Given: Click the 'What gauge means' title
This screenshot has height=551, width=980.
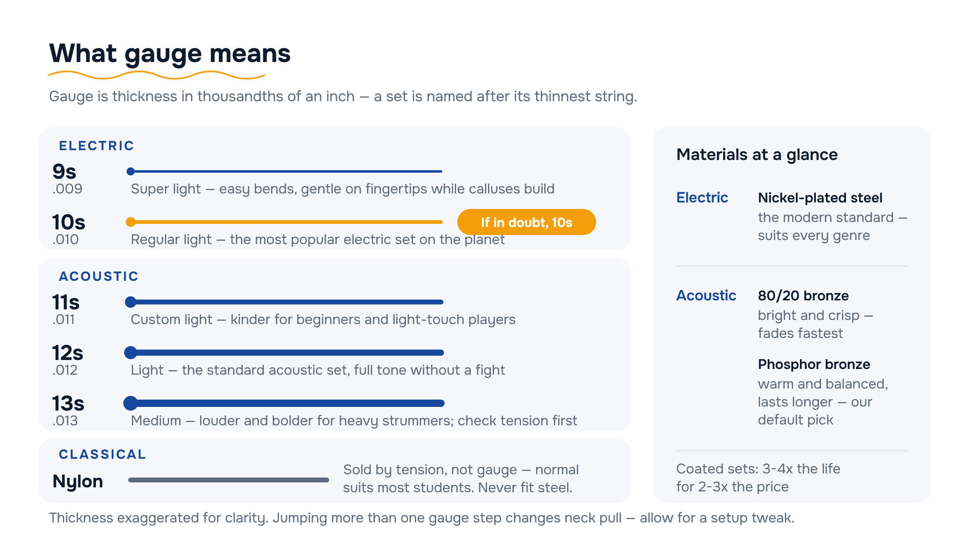Looking at the screenshot, I should [170, 53].
